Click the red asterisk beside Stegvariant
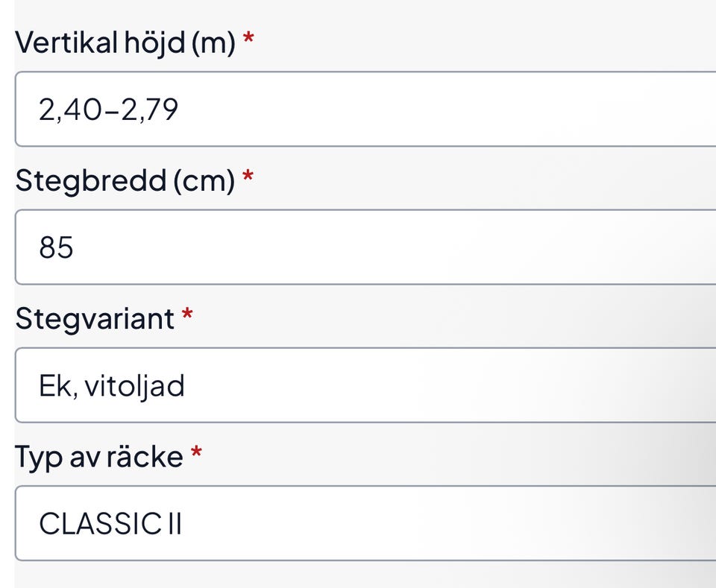 tap(187, 314)
